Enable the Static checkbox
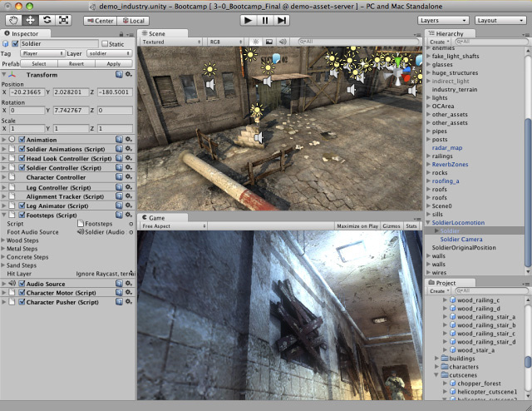The height and width of the screenshot is (411, 532). [x=106, y=43]
